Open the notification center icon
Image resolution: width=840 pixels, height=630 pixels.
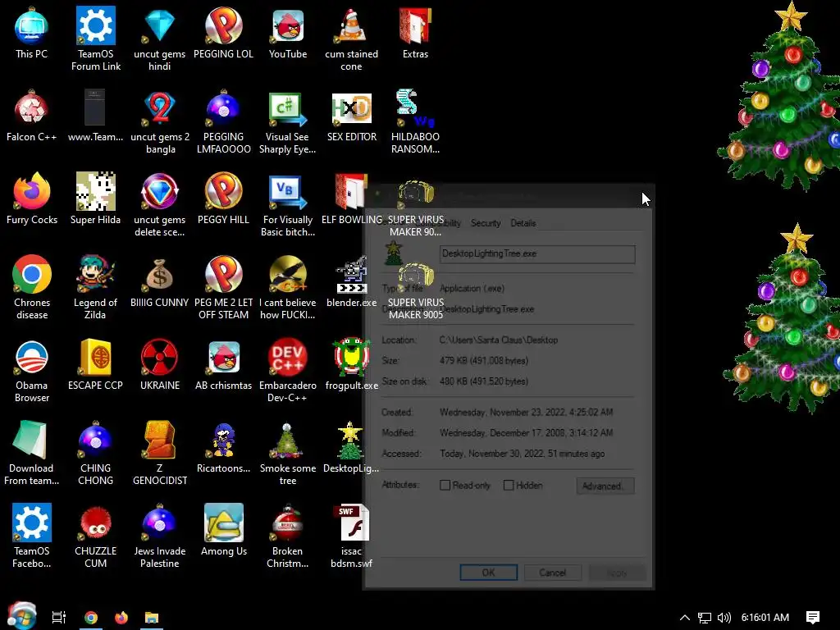click(813, 618)
